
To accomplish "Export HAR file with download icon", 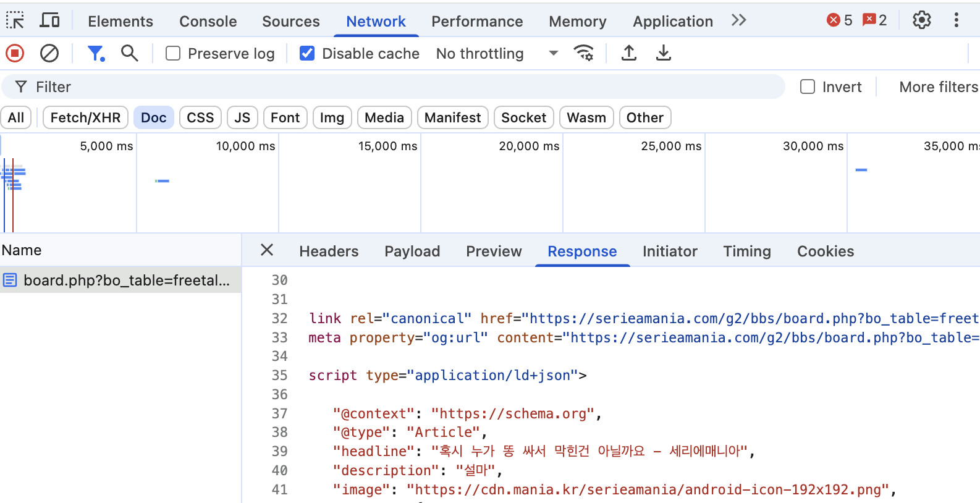I will coord(663,54).
